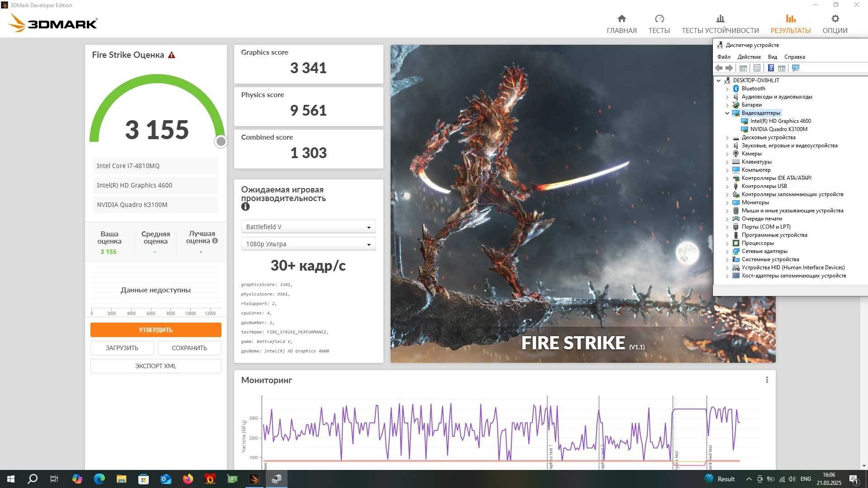Expand Дисковые устройства category
868x488 pixels.
click(727, 138)
